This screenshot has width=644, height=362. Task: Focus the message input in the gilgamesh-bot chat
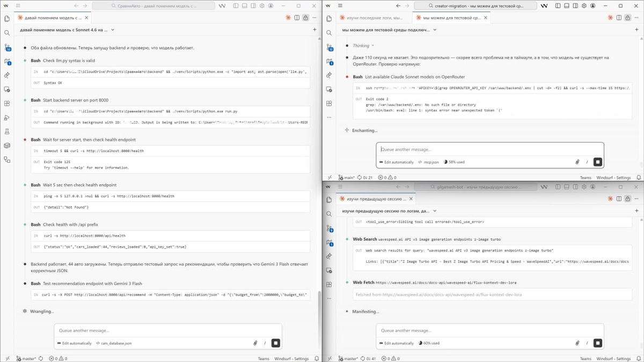[x=490, y=331]
